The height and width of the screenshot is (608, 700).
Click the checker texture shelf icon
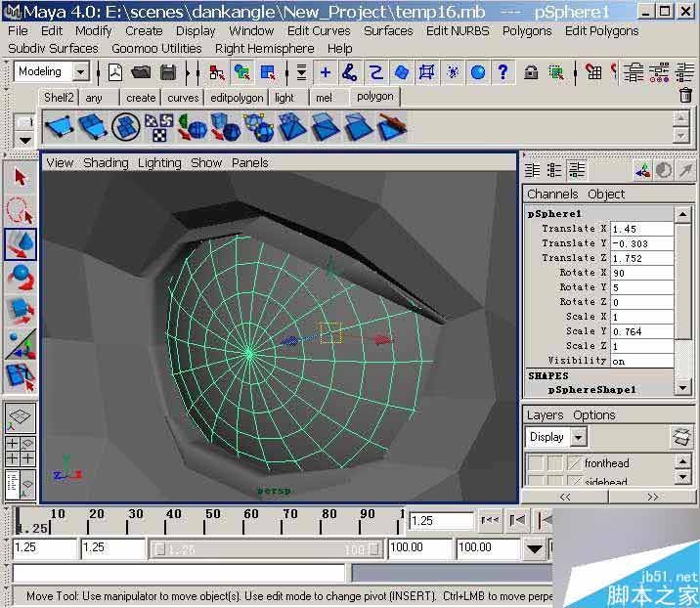159,127
